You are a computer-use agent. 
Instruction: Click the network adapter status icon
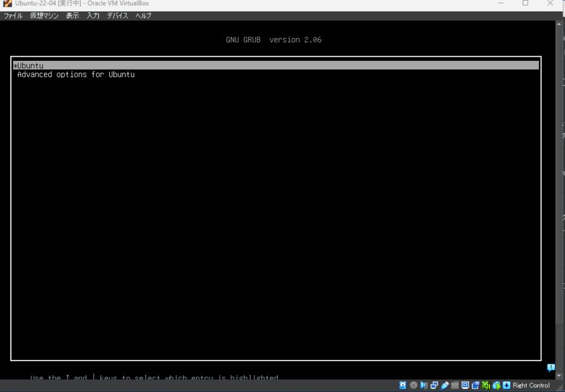point(434,385)
